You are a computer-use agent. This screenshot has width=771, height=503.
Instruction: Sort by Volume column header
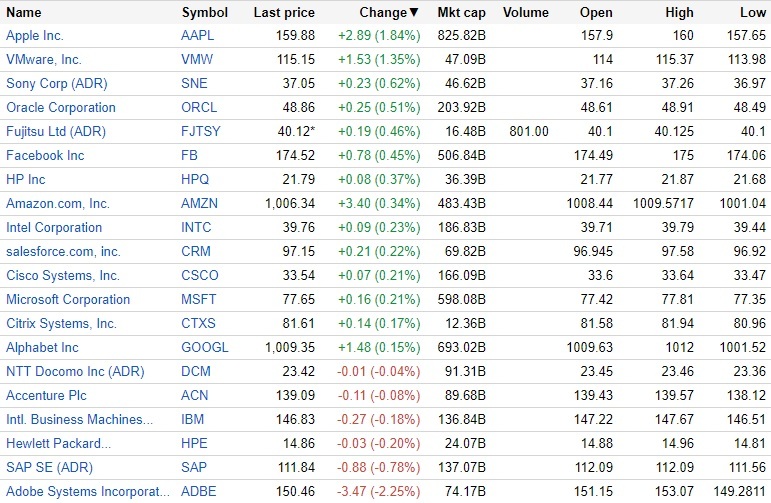click(x=526, y=13)
